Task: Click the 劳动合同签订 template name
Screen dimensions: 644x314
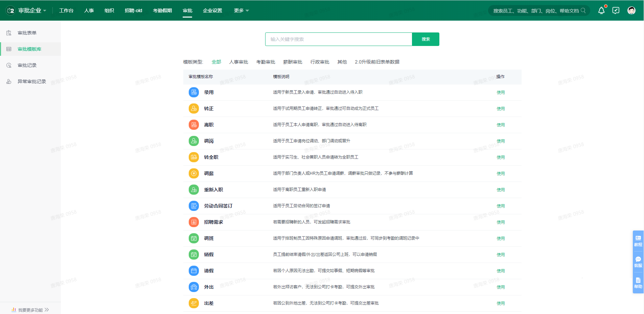Action: coord(218,206)
